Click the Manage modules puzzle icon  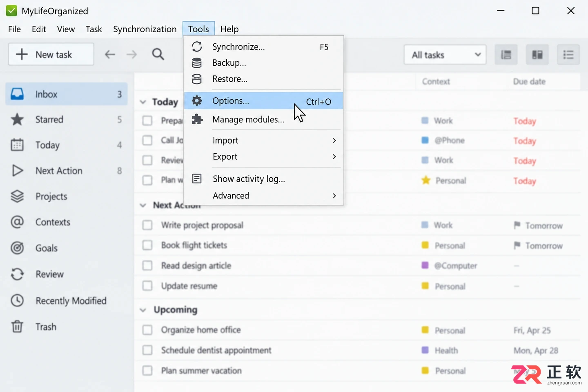[197, 119]
